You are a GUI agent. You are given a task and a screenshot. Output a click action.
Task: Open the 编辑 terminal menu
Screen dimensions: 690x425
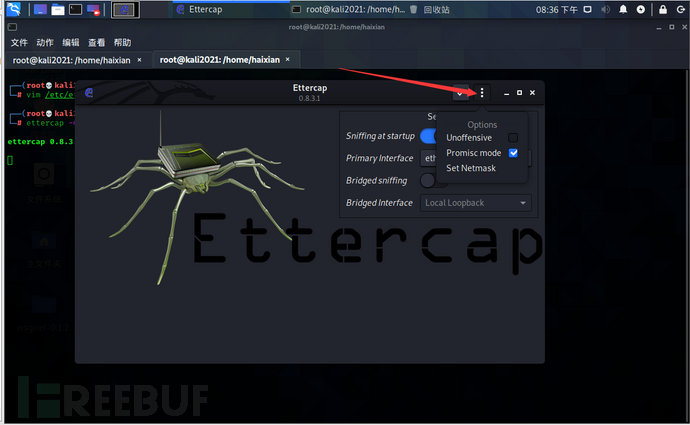click(x=70, y=43)
